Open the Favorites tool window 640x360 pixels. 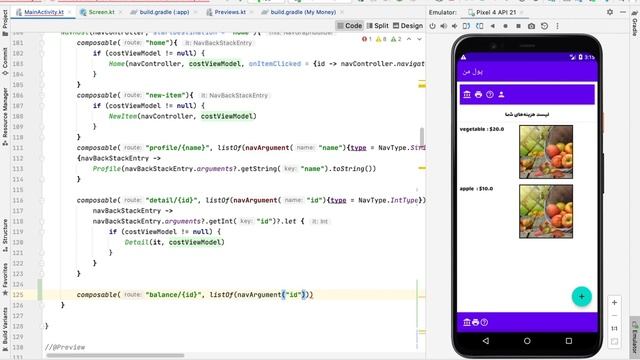[5, 279]
